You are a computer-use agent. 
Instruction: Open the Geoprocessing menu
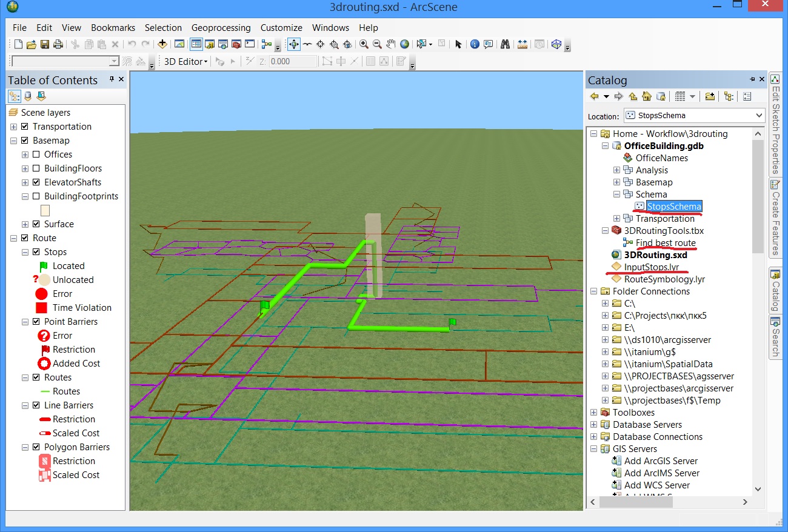221,27
